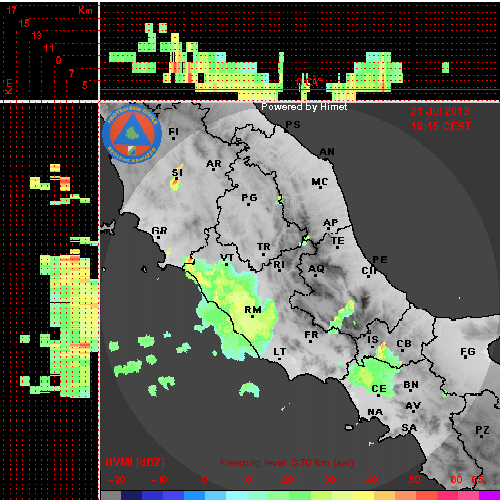Viewport: 500px width, 500px height.
Task: Click the PE city label
Action: [380, 260]
